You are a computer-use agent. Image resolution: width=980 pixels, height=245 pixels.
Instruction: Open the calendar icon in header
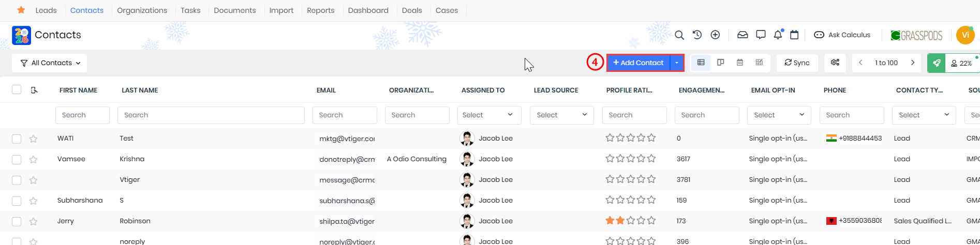[x=794, y=35]
